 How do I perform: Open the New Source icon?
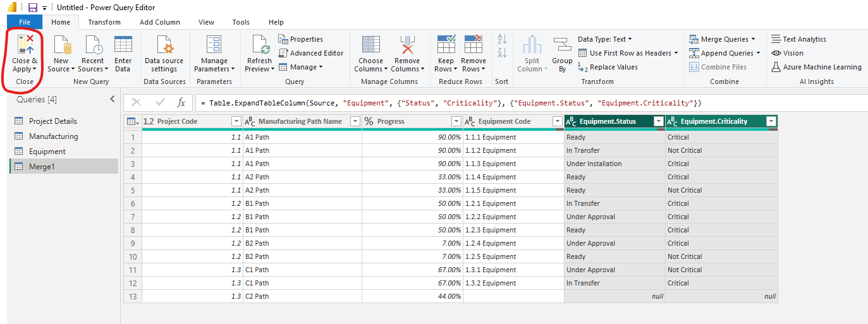click(x=61, y=45)
